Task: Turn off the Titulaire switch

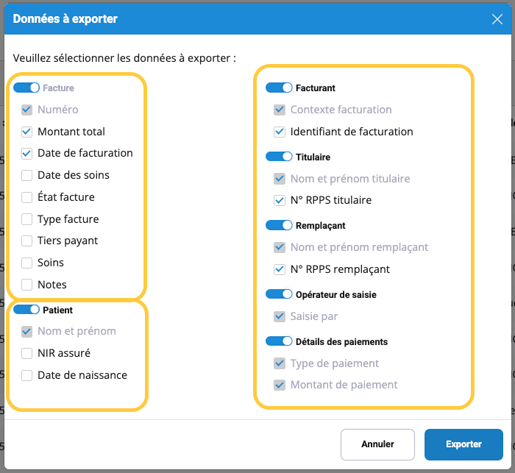Action: pos(279,157)
